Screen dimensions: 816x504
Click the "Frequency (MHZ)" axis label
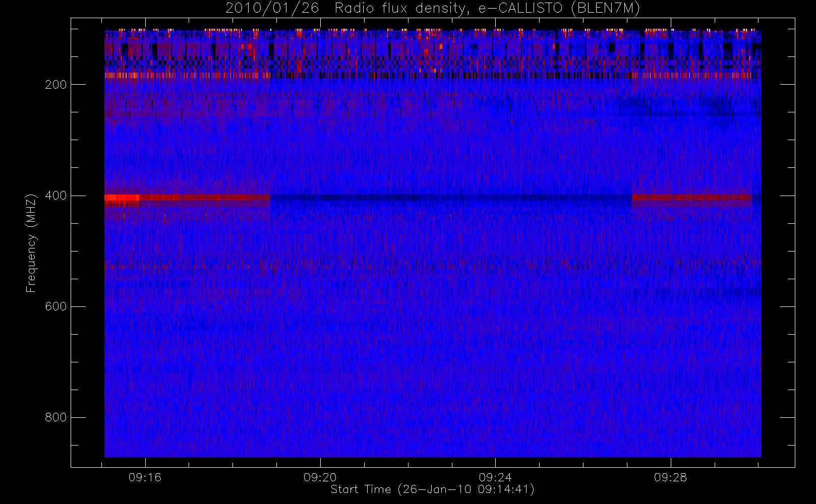click(x=31, y=243)
